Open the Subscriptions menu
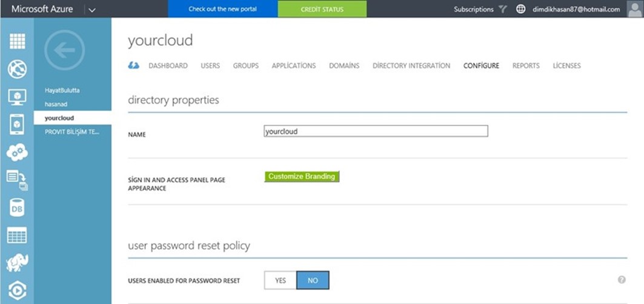This screenshot has height=304, width=644. tap(474, 9)
